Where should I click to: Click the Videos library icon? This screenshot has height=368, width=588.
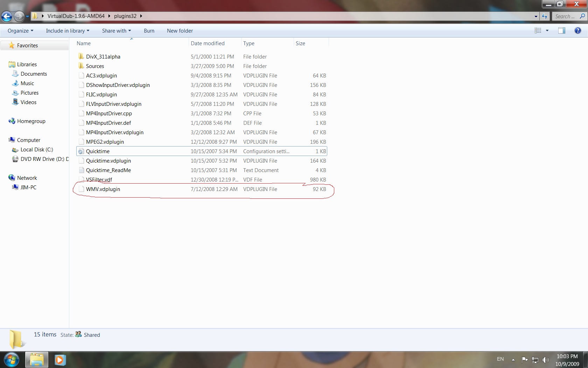click(x=15, y=102)
